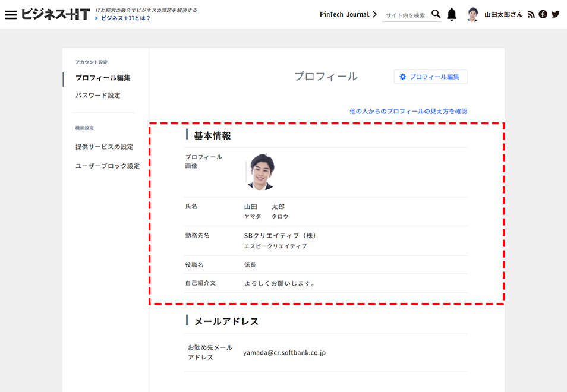
Task: Open the Twitter icon in the header
Action: point(555,13)
